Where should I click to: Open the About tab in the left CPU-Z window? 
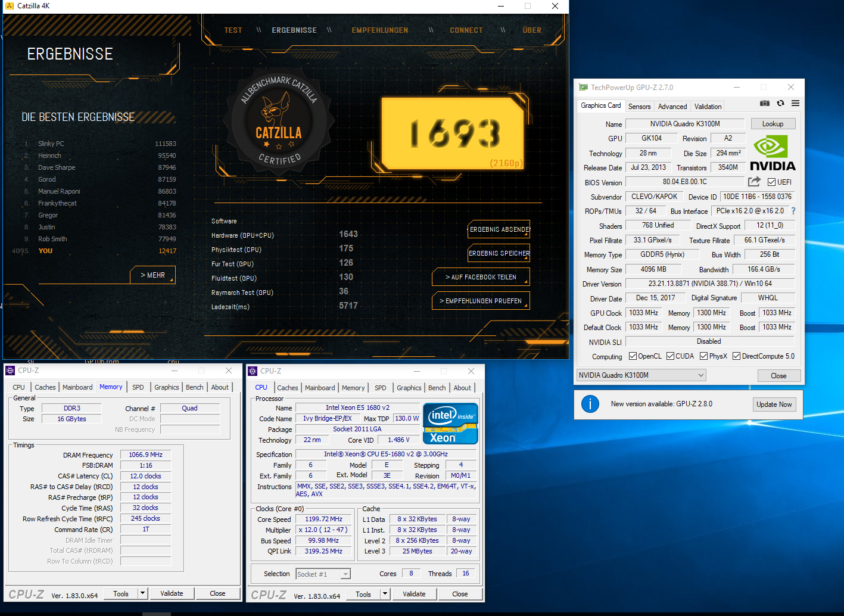[220, 387]
